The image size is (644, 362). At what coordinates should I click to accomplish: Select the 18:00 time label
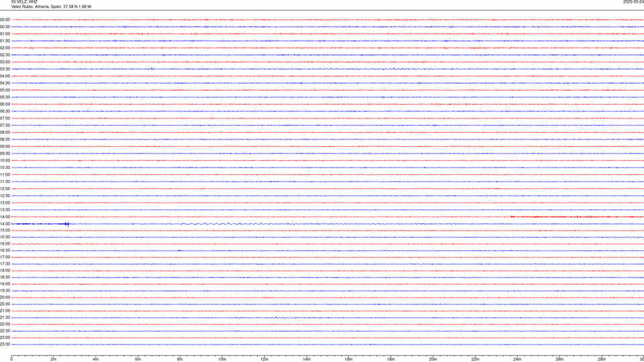click(5, 270)
